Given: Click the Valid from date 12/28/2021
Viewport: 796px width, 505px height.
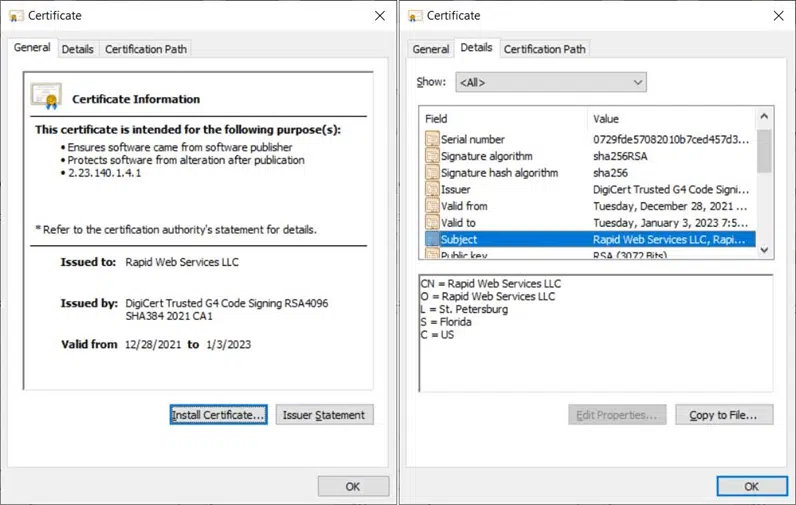Looking at the screenshot, I should 153,344.
